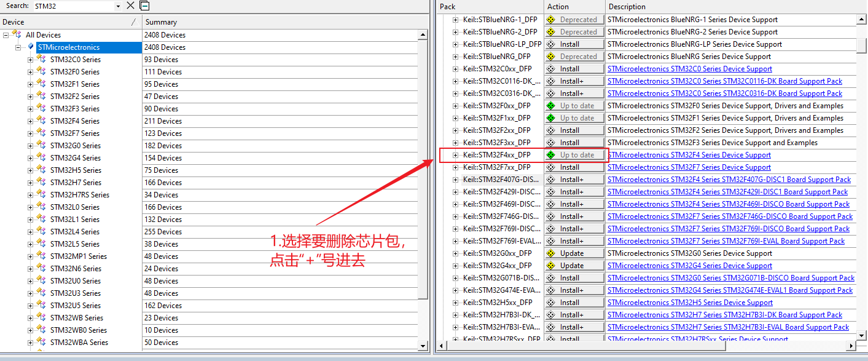Click Up to date for STM32F0xx_DFP
Viewport: 868px width, 361px height.
574,106
